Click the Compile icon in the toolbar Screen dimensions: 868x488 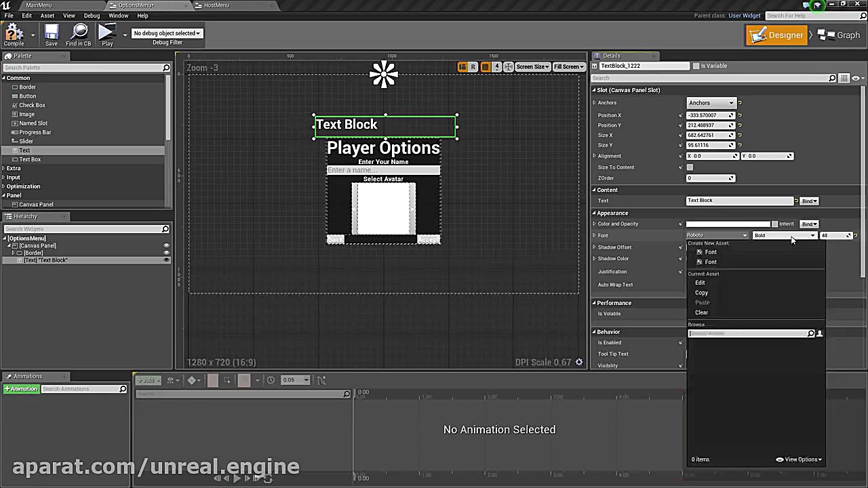(14, 34)
